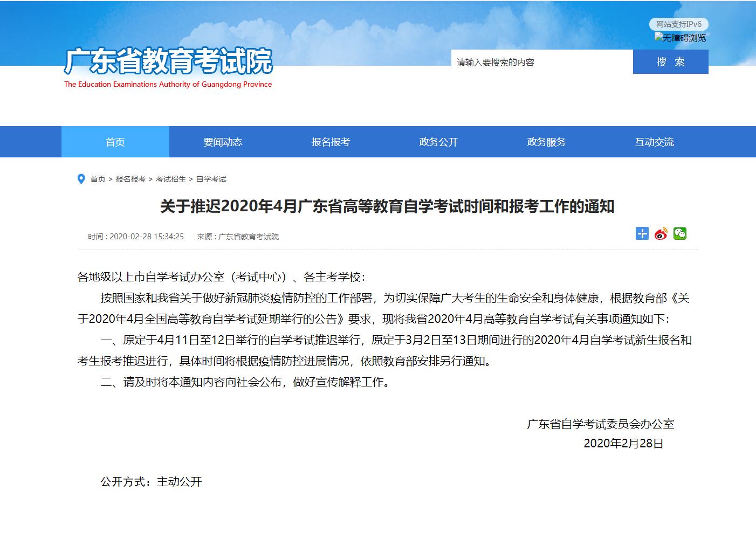Click the timestamp 2020-02-28 15:34:25
The width and height of the screenshot is (756, 546).
pos(147,237)
